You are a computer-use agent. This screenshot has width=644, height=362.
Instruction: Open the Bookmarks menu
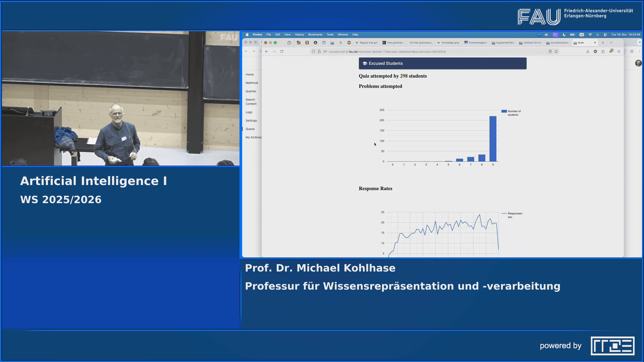[x=315, y=35]
